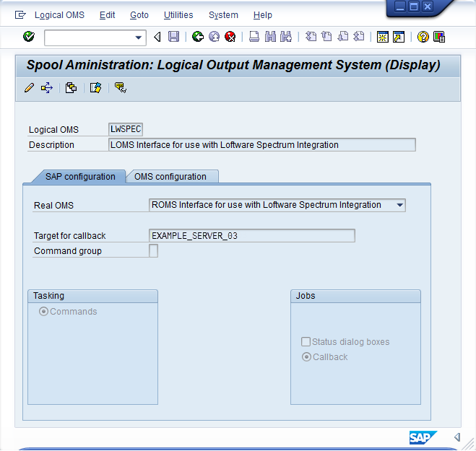Click the triangle beside the command field
The width and height of the screenshot is (476, 451).
point(157,37)
